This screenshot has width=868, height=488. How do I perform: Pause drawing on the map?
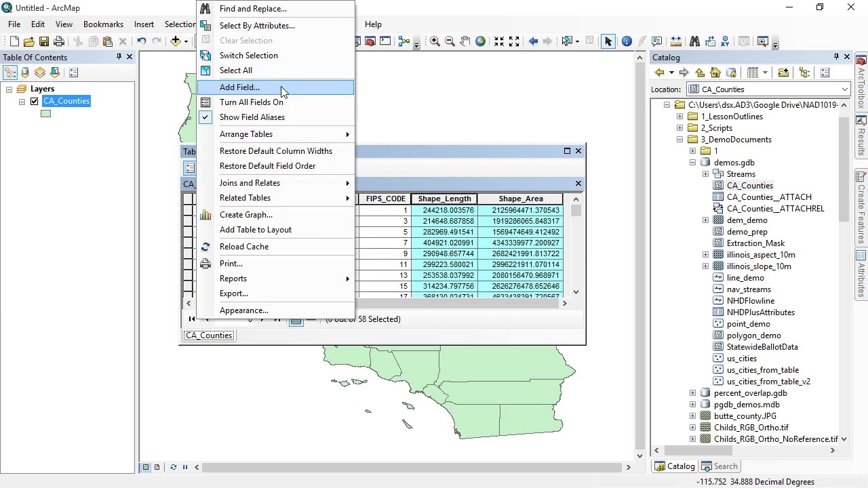[184, 467]
